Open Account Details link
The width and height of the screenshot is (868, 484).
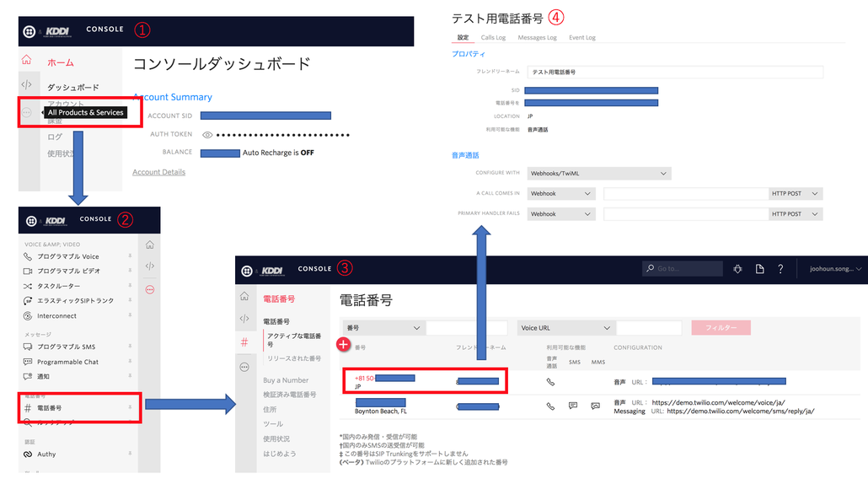click(159, 172)
